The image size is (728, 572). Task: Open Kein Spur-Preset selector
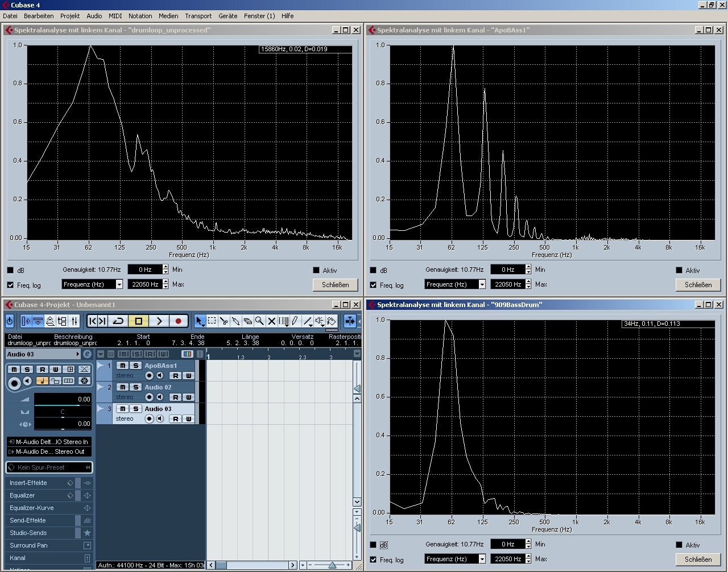click(x=49, y=467)
